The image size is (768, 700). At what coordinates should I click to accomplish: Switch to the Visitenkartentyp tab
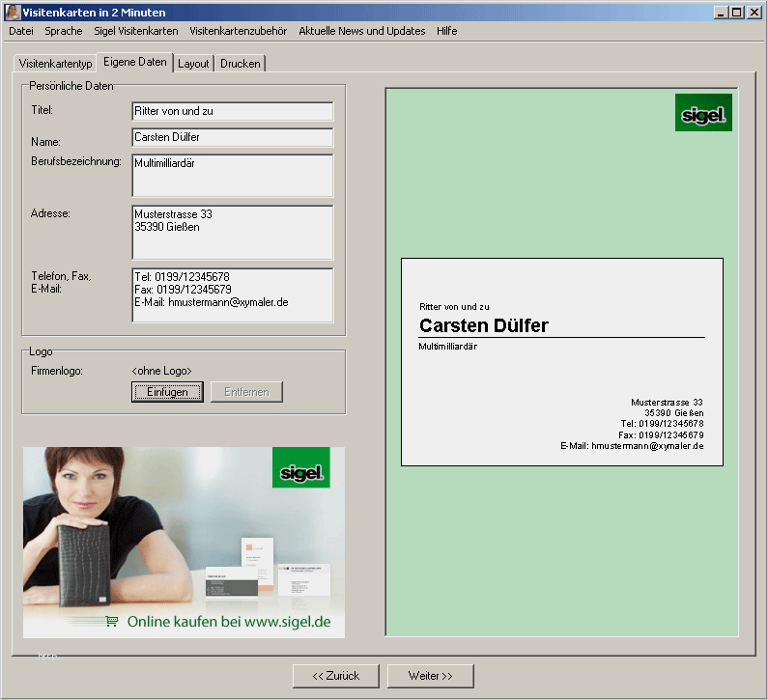pyautogui.click(x=55, y=64)
